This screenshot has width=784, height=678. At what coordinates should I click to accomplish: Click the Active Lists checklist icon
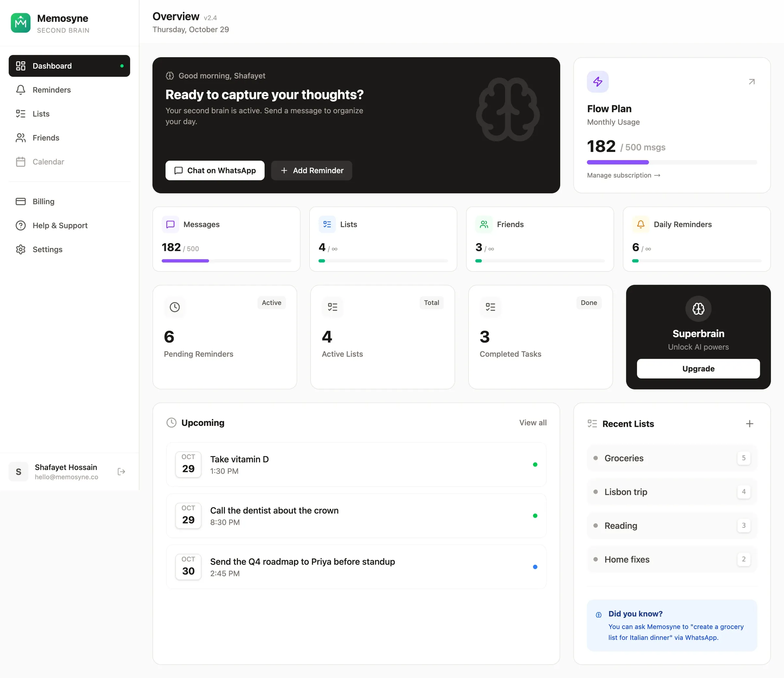(x=332, y=307)
